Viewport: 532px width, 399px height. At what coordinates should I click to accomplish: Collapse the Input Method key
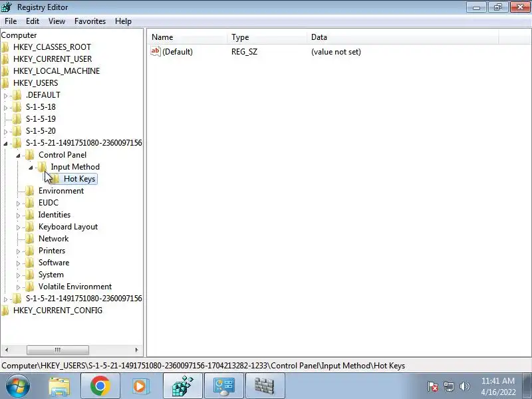[31, 168]
